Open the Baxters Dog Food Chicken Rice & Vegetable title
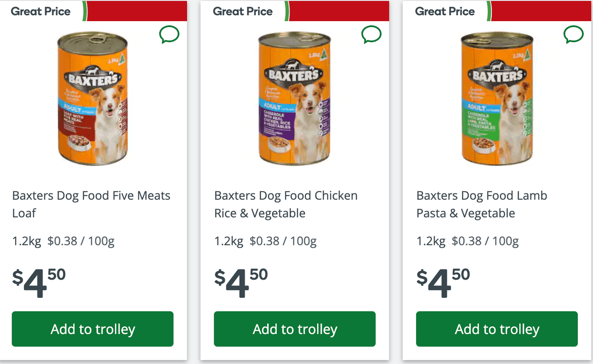 click(x=285, y=204)
